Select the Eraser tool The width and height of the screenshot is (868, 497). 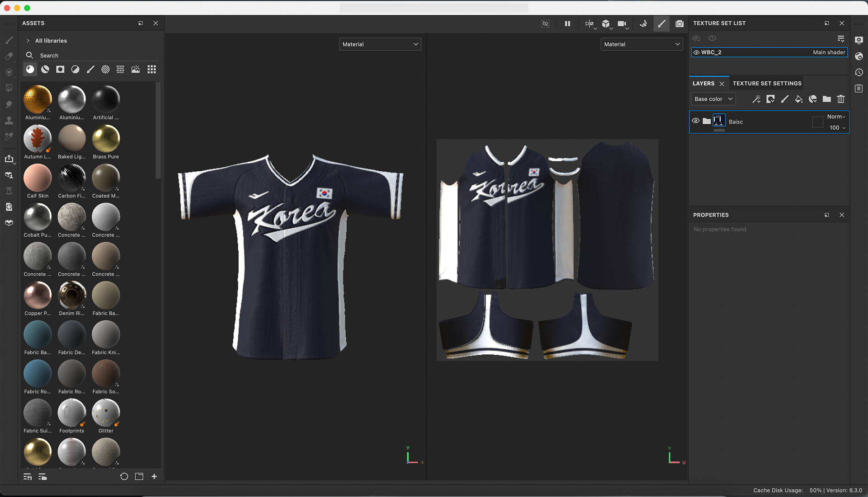pos(9,56)
